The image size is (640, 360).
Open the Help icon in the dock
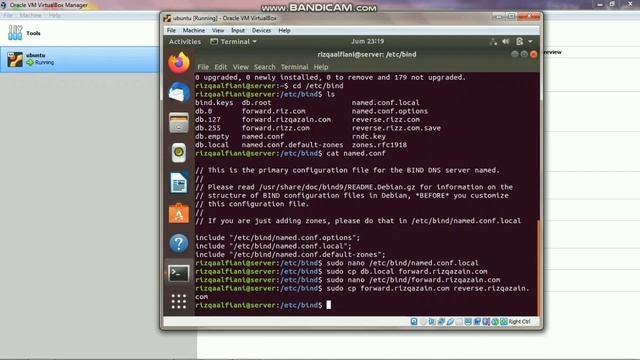179,243
